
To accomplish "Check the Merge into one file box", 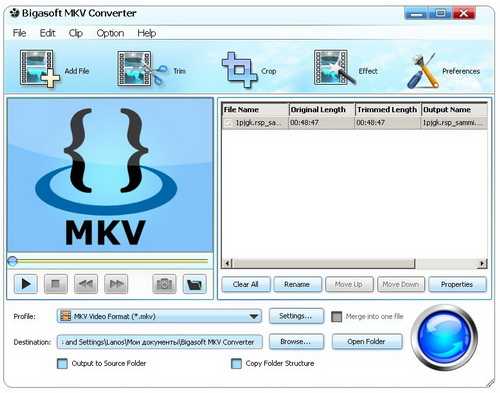I will point(337,317).
